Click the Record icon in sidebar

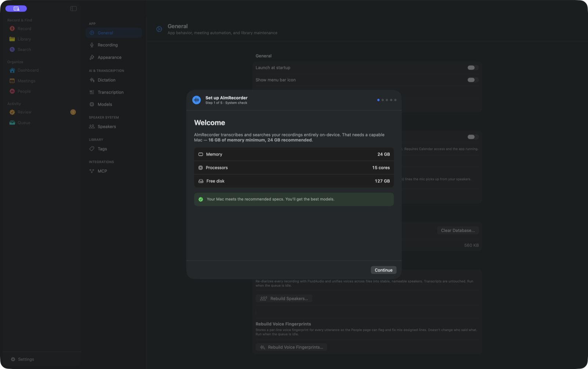point(12,29)
